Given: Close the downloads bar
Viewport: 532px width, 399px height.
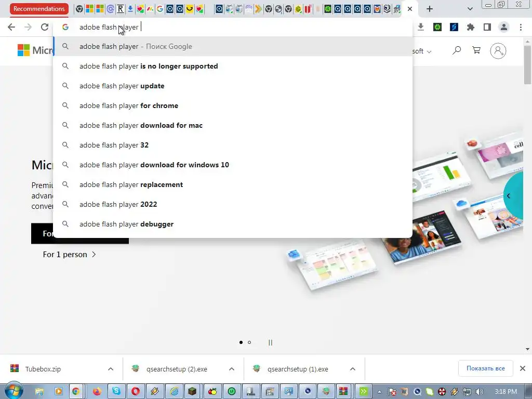Looking at the screenshot, I should 523,368.
